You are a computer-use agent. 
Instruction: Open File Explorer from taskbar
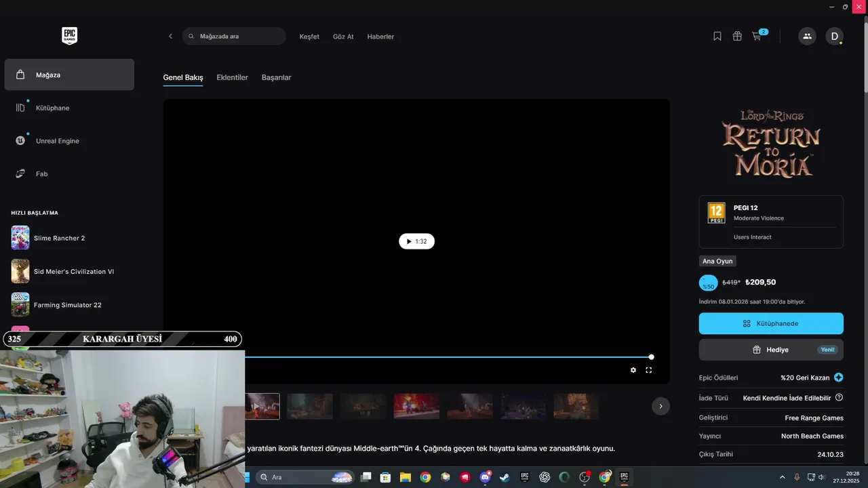point(405,477)
